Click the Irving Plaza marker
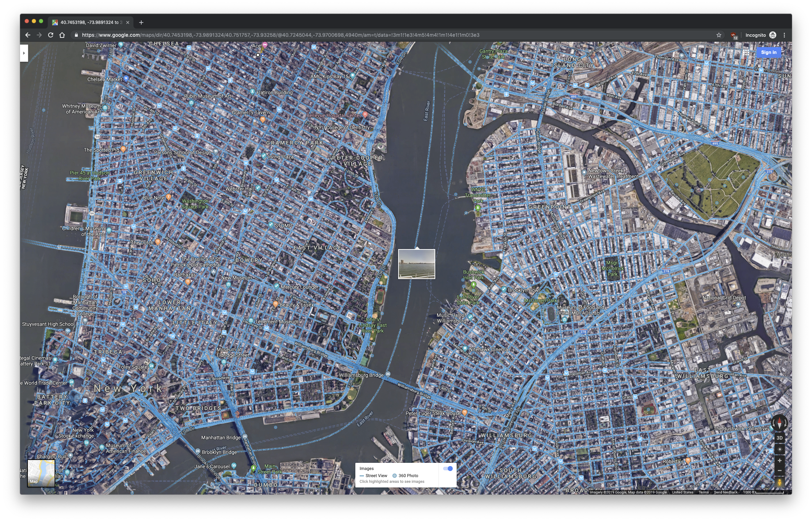This screenshot has height=521, width=812. pyautogui.click(x=264, y=156)
